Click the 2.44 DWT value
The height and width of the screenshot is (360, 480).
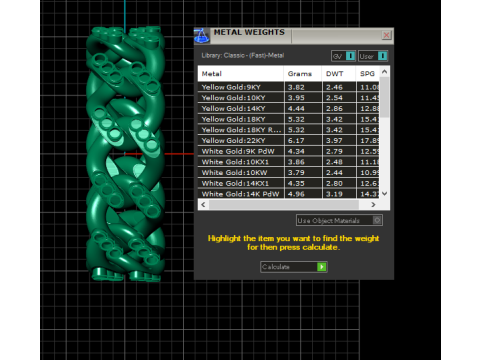click(x=334, y=173)
